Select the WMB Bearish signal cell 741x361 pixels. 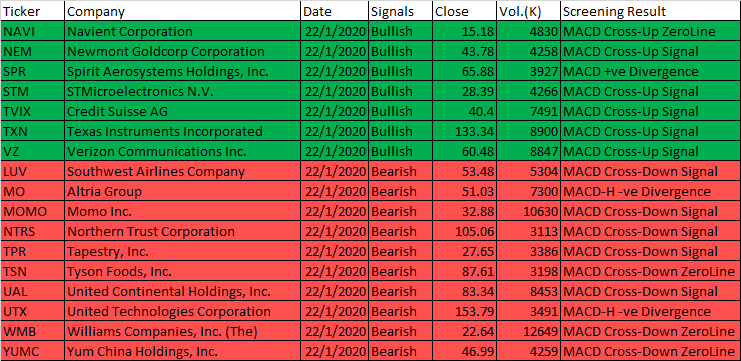(400, 332)
